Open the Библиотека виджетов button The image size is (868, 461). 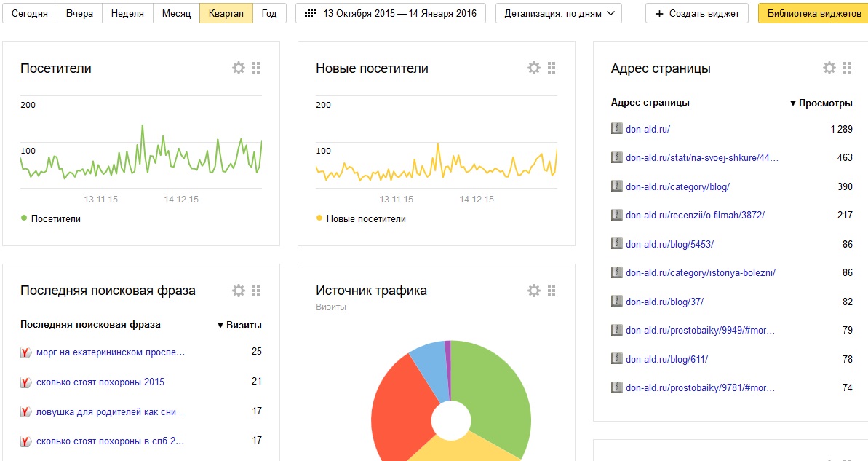[x=813, y=13]
